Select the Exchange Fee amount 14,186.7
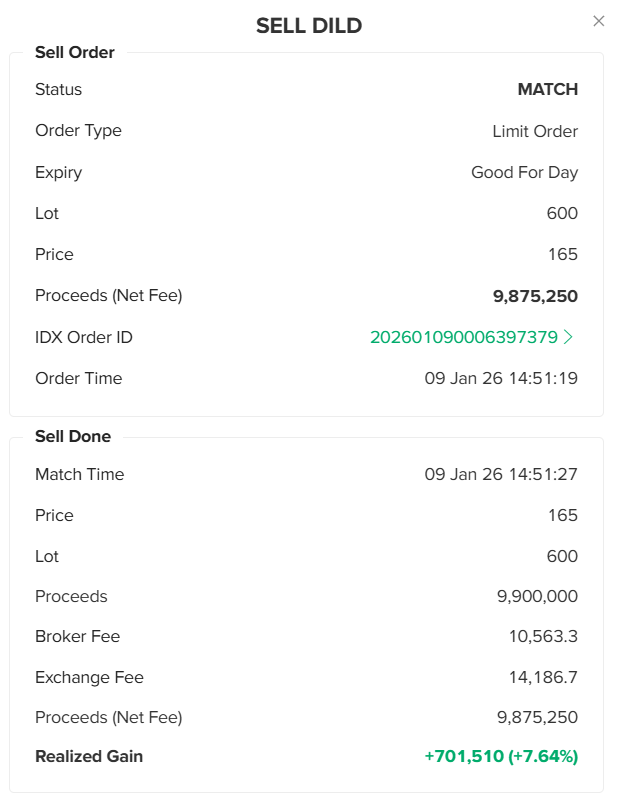Viewport: 629px width, 806px height. (x=543, y=678)
